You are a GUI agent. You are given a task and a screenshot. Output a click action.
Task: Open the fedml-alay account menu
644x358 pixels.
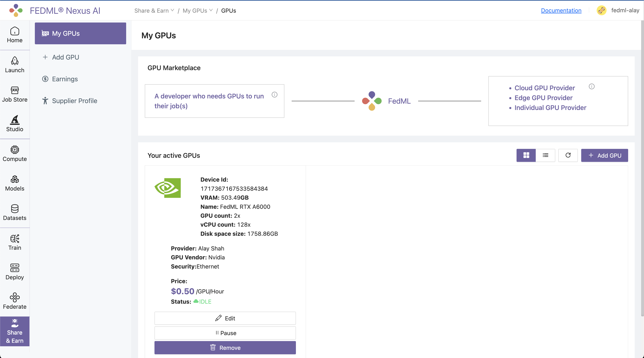click(x=618, y=10)
